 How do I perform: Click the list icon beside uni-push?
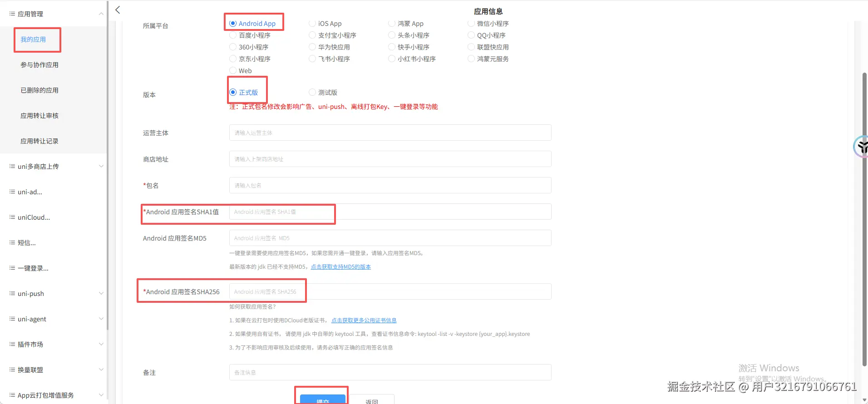pos(12,294)
